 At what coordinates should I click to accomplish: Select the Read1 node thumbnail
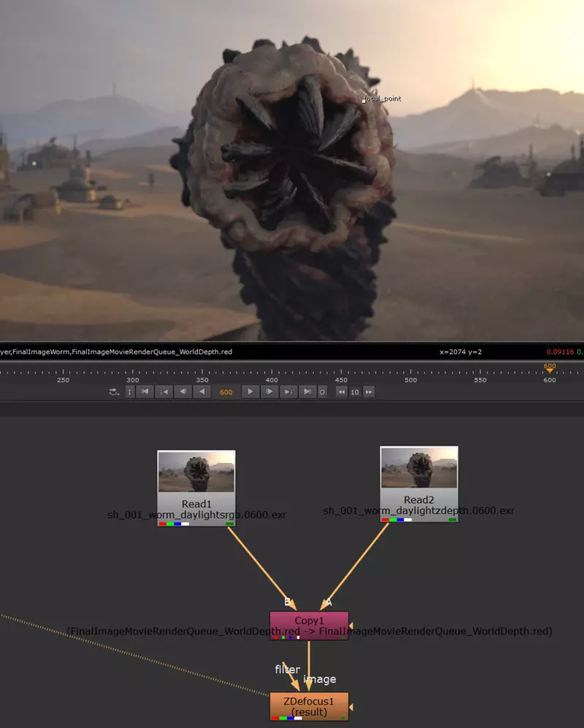click(x=196, y=472)
